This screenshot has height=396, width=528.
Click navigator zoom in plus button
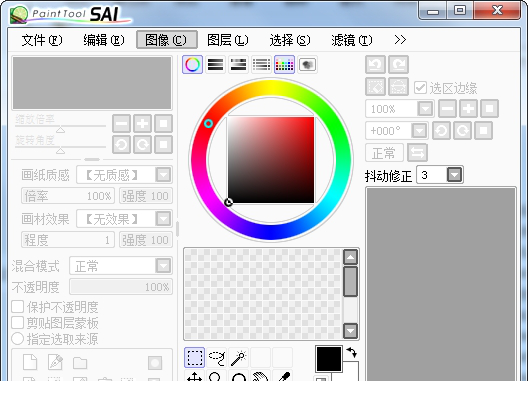tap(142, 123)
